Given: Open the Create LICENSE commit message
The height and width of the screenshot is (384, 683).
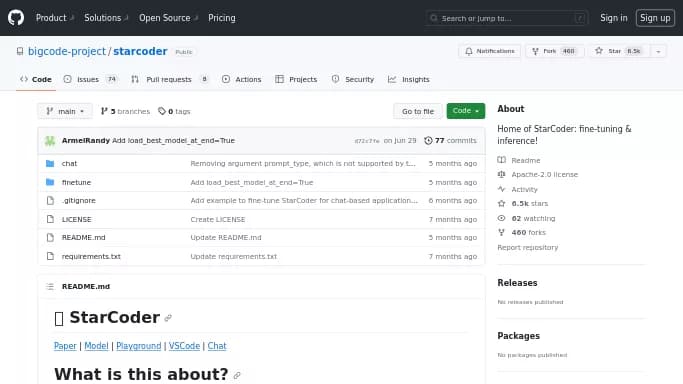Looking at the screenshot, I should (x=218, y=219).
